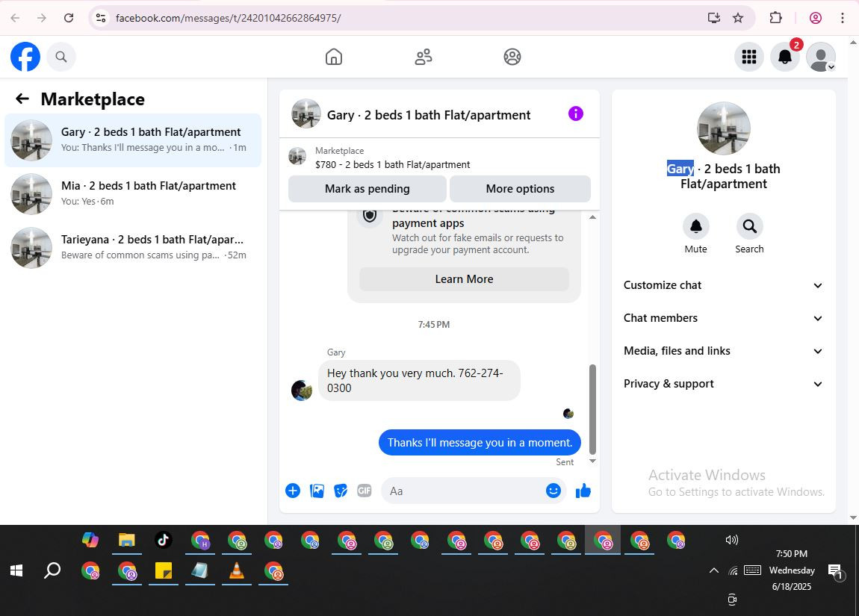Click Gary's message with phone number

pos(419,381)
